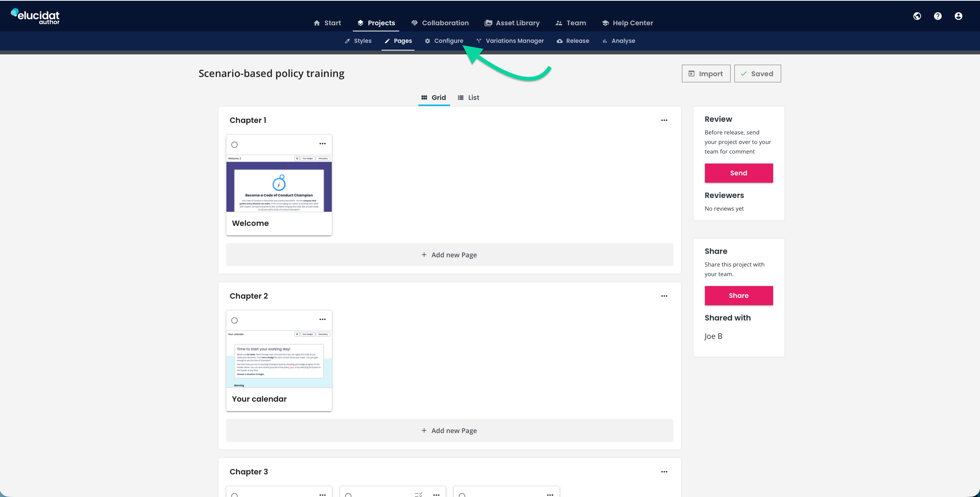Viewport: 980px width, 497px height.
Task: Click the 'Joe B' shared user
Action: coord(713,336)
